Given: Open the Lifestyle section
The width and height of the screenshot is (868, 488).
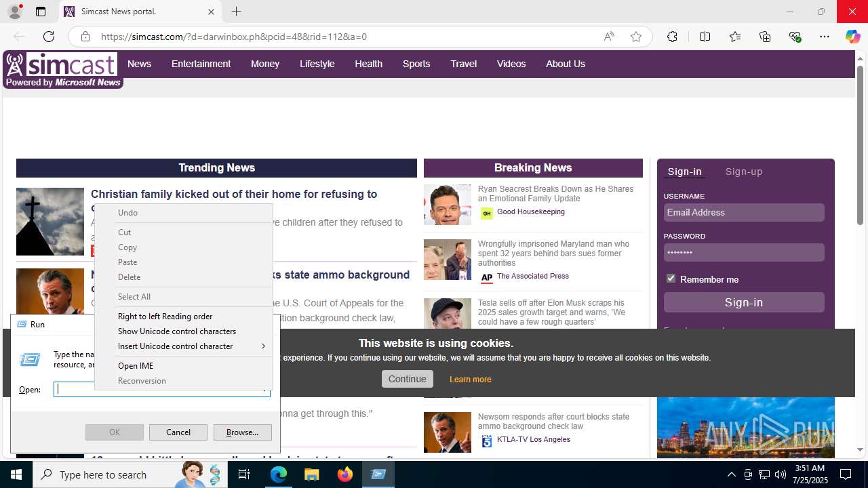Looking at the screenshot, I should (317, 64).
